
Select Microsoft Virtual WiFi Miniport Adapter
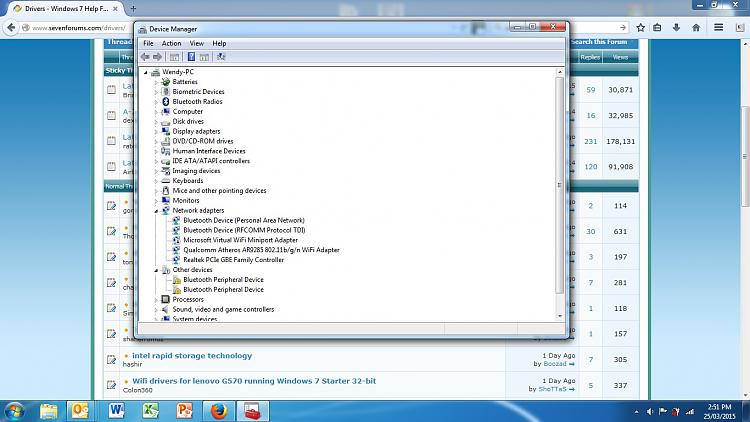point(241,240)
